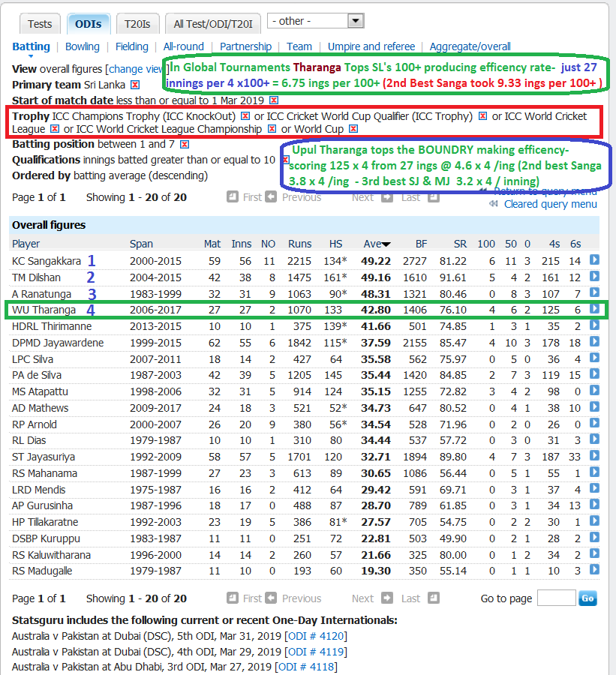This screenshot has width=616, height=675.
Task: Remove the World Cup trophy filter
Action: click(x=353, y=129)
